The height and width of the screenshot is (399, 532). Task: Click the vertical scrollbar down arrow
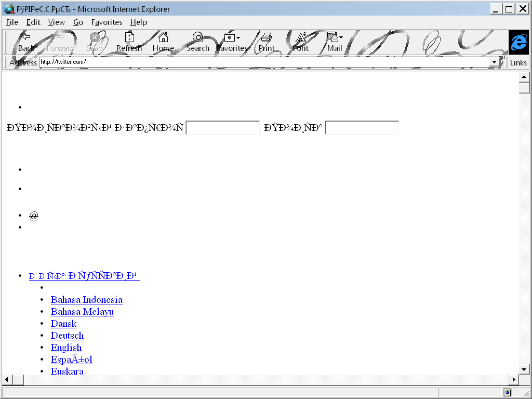(x=524, y=369)
